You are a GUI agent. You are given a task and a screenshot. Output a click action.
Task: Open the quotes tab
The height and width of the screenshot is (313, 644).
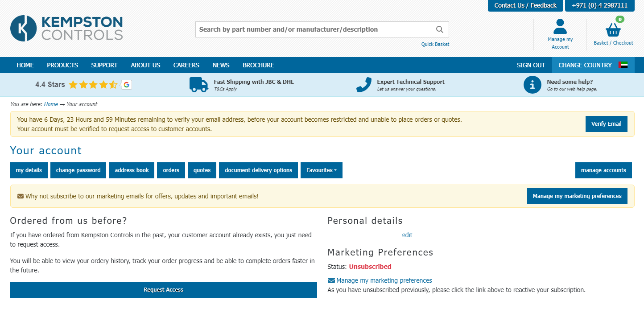point(202,170)
